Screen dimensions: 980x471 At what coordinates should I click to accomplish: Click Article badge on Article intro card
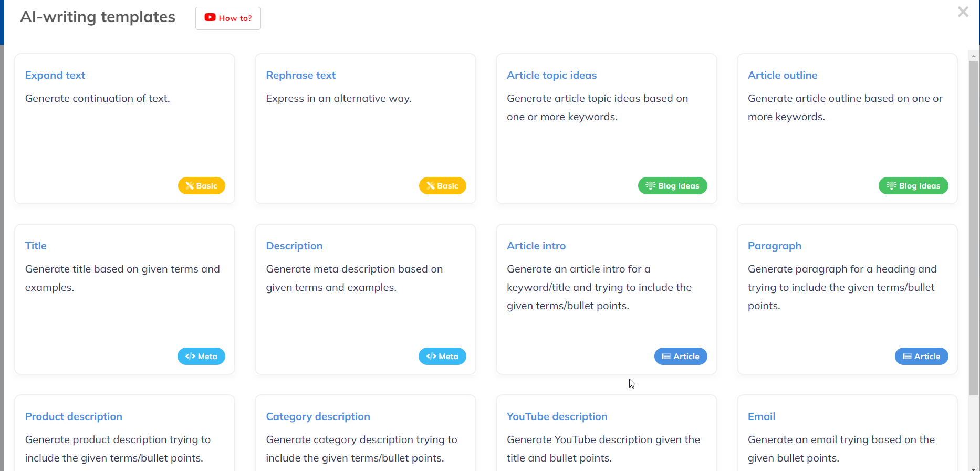681,356
